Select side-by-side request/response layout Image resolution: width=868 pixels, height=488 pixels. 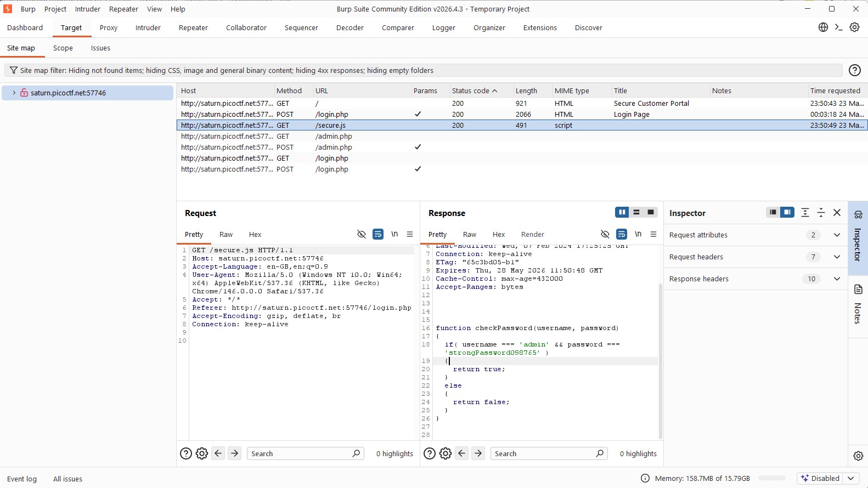[622, 212]
